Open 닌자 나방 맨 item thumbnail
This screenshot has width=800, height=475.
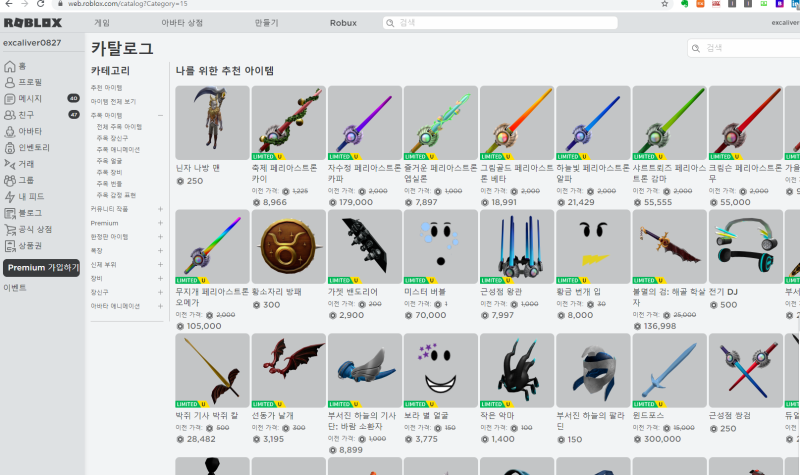(212, 122)
